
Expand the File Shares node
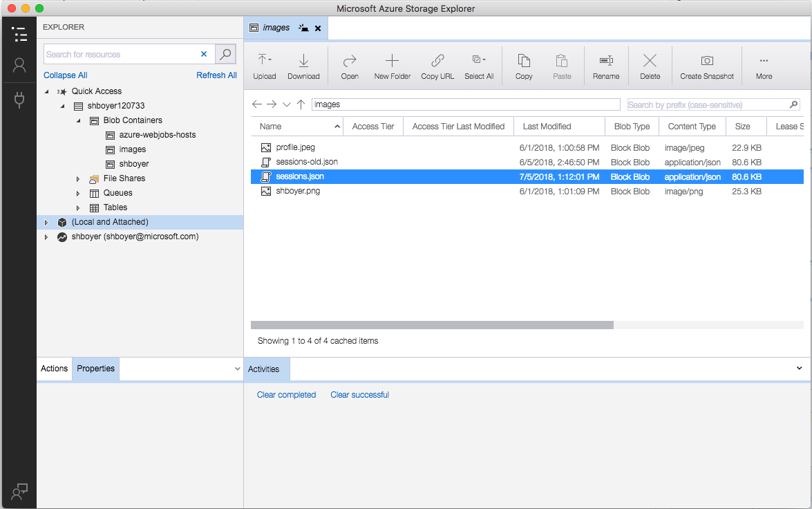[78, 179]
